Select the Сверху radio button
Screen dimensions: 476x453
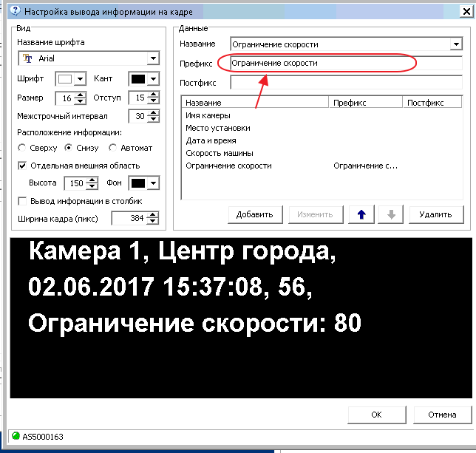tap(22, 148)
